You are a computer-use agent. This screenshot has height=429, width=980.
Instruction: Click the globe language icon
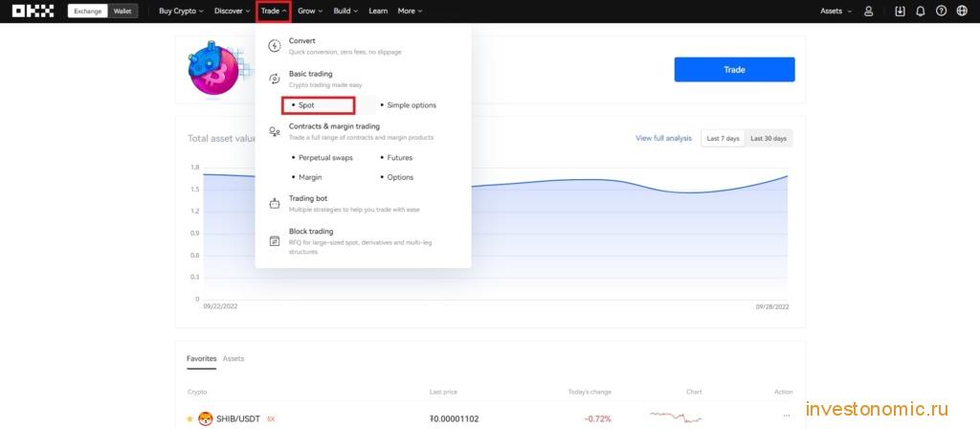[x=962, y=11]
